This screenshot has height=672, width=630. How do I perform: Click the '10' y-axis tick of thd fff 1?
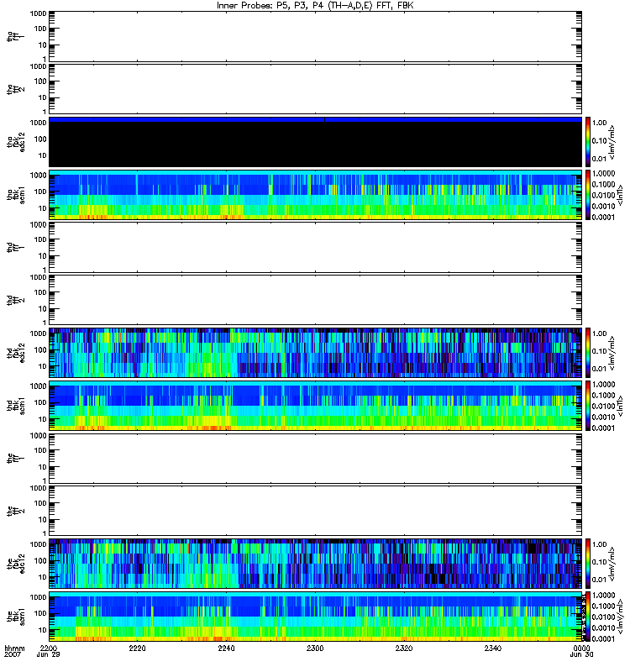coord(42,256)
